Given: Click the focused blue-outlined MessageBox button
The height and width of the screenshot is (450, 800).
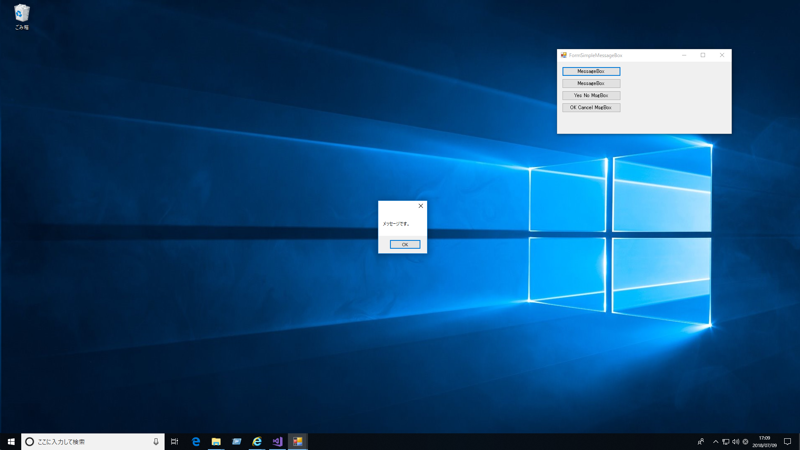Looking at the screenshot, I should coord(591,71).
